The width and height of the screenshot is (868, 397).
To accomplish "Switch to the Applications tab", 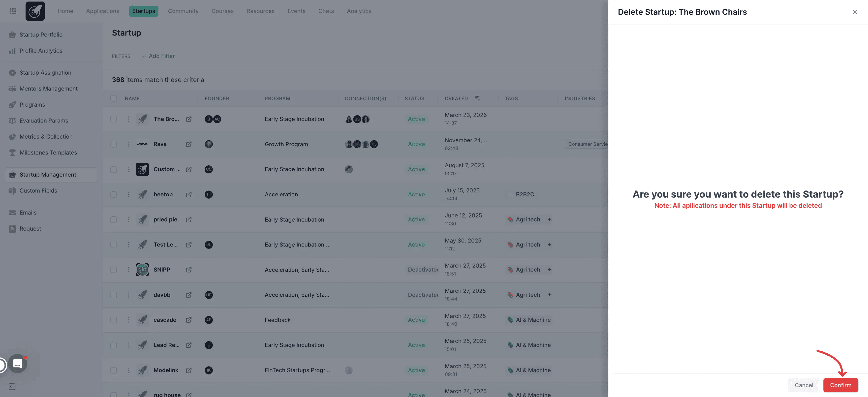I will pos(102,11).
